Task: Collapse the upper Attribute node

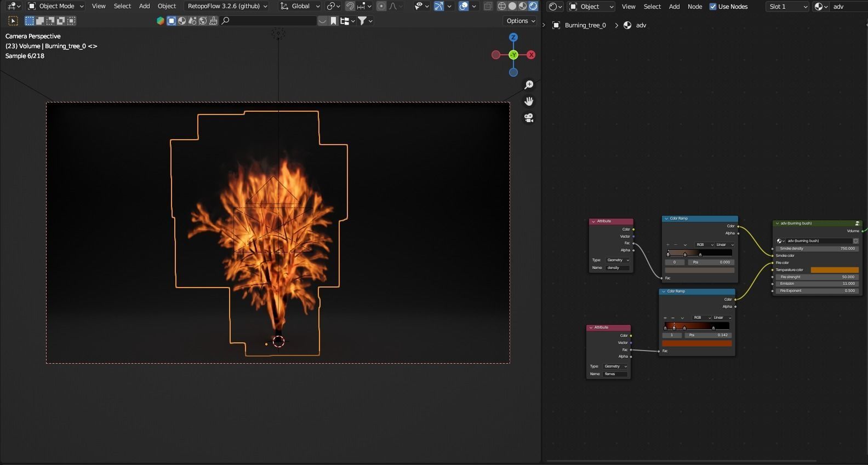Action: coord(593,221)
